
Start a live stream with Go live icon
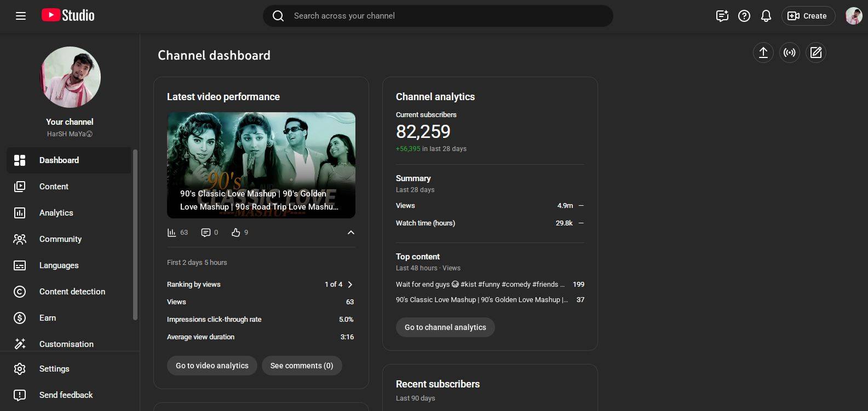click(x=789, y=53)
